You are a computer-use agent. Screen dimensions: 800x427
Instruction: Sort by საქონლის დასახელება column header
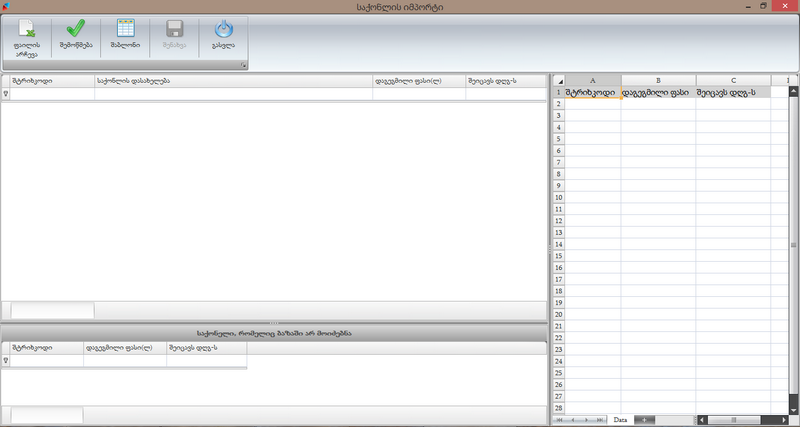[x=232, y=80]
